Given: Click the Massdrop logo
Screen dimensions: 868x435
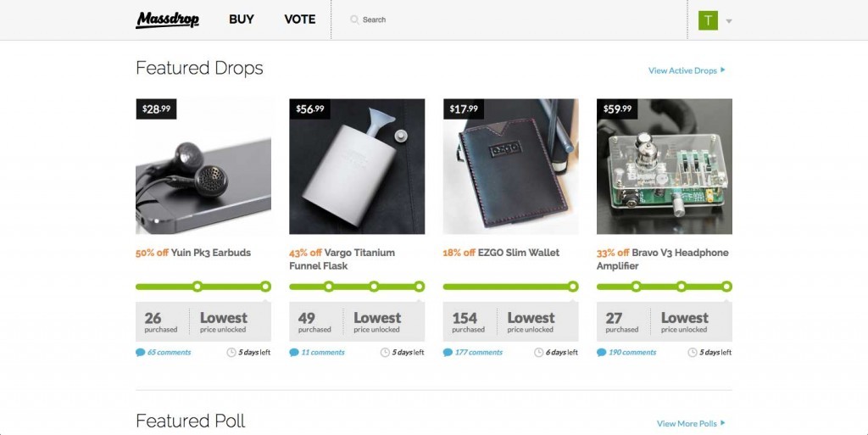Looking at the screenshot, I should (167, 20).
